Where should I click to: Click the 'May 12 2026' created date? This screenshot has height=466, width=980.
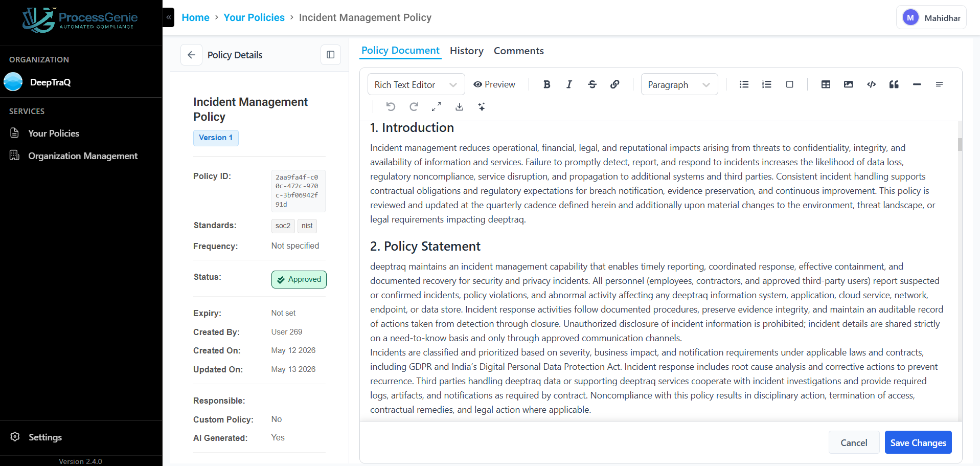[293, 350]
